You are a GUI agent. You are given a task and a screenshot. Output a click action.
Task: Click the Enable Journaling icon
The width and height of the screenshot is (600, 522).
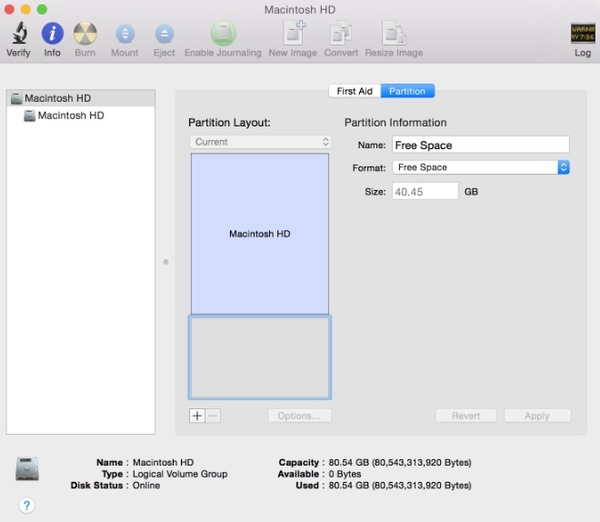(x=223, y=33)
